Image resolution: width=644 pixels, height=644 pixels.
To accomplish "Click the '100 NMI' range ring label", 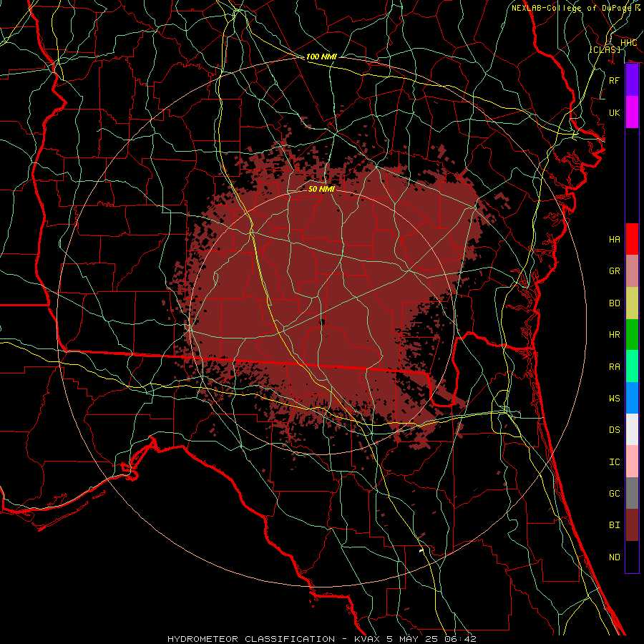I will (x=321, y=57).
